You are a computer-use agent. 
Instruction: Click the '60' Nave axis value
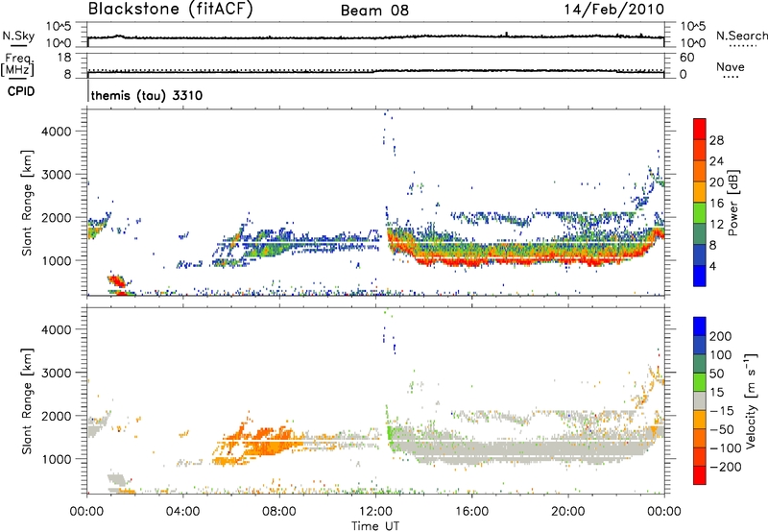(687, 58)
